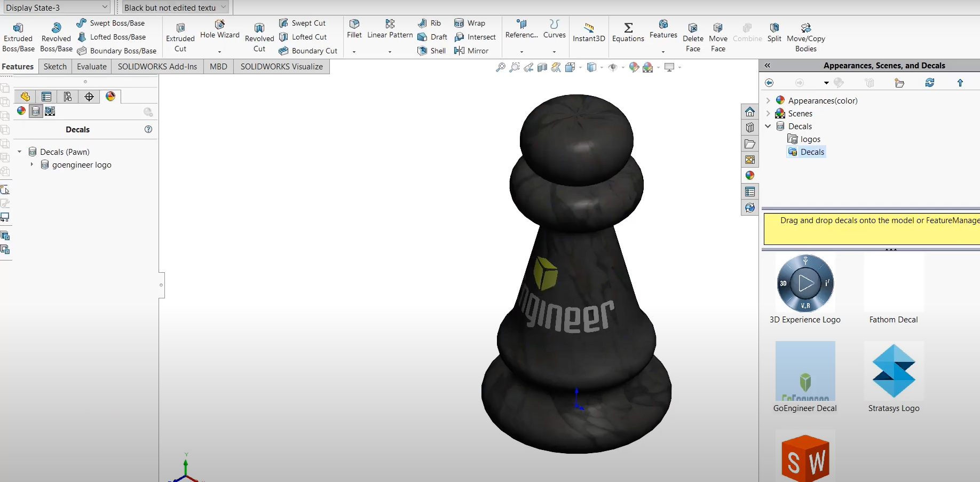The height and width of the screenshot is (482, 980).
Task: Open the SOLIDWORKS Visualize tab
Action: click(x=281, y=67)
